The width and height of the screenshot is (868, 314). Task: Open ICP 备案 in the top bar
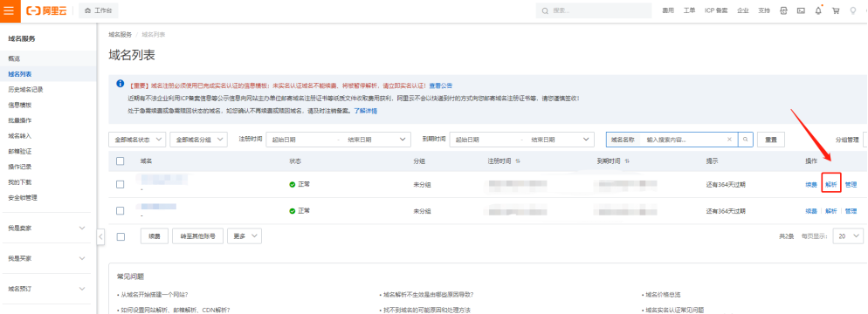(x=716, y=11)
